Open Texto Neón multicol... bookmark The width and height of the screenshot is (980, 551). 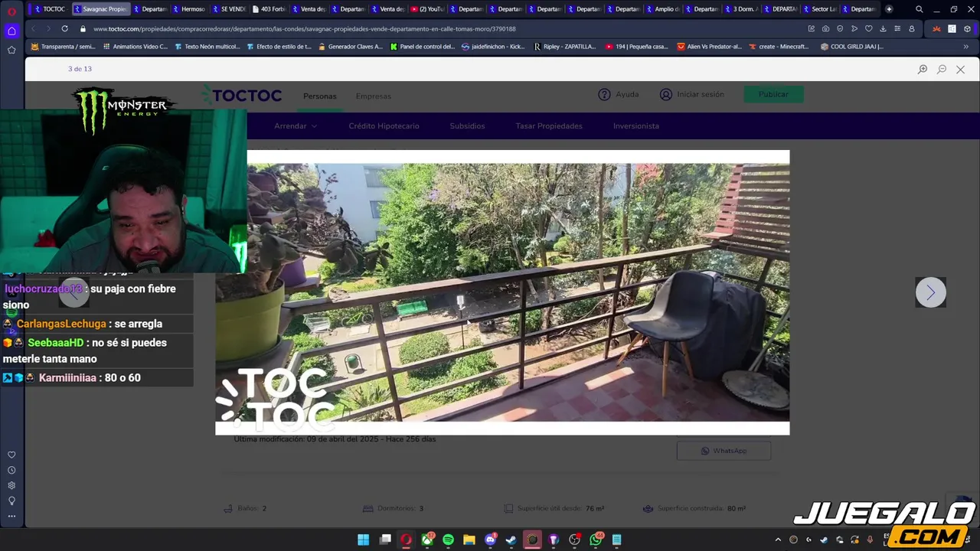pyautogui.click(x=207, y=47)
